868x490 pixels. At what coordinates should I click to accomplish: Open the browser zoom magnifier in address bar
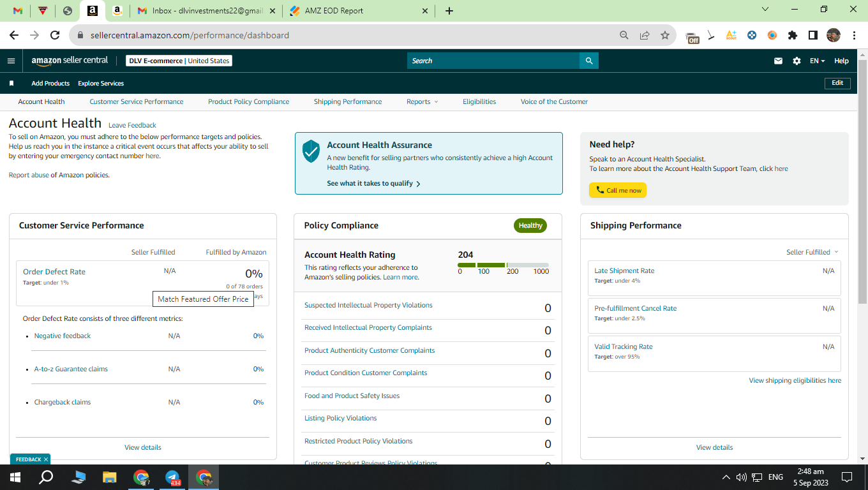pyautogui.click(x=624, y=35)
